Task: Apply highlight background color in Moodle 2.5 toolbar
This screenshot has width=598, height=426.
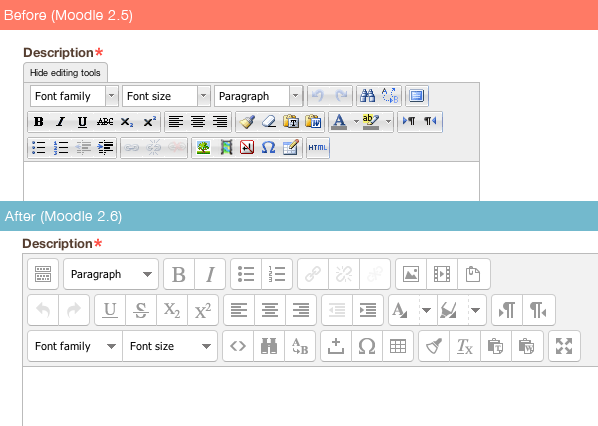Action: point(371,122)
